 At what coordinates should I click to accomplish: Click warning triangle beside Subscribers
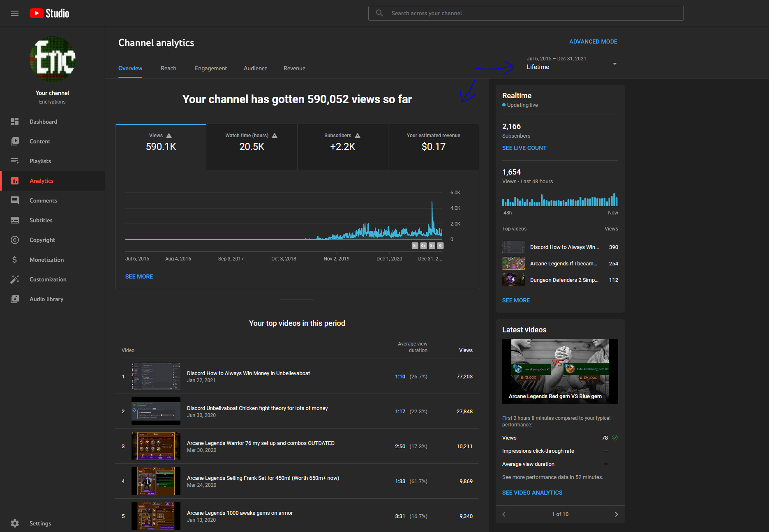(x=358, y=136)
